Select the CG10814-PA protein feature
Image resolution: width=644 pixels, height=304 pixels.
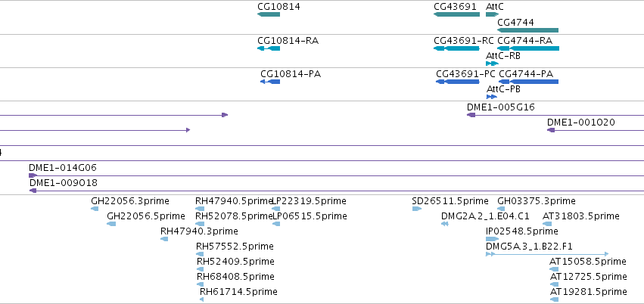(270, 82)
